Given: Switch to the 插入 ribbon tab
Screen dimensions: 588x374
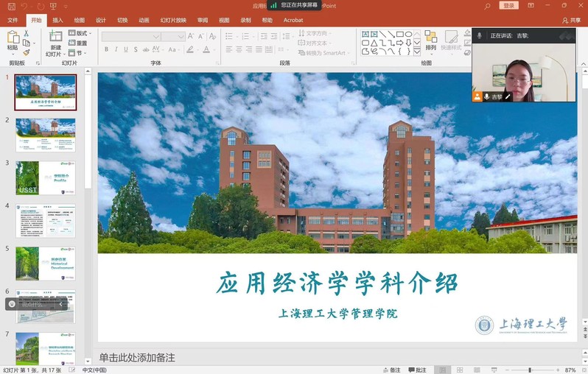Looking at the screenshot, I should coord(57,20).
